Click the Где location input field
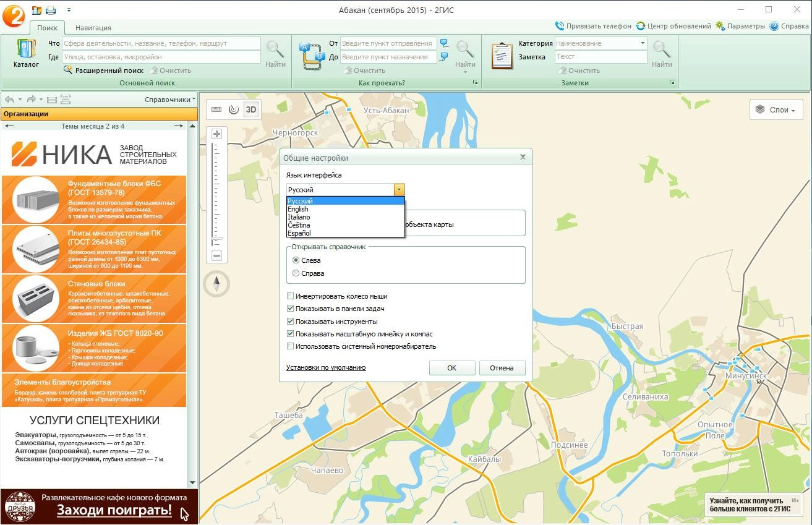This screenshot has width=812, height=525. (161, 57)
